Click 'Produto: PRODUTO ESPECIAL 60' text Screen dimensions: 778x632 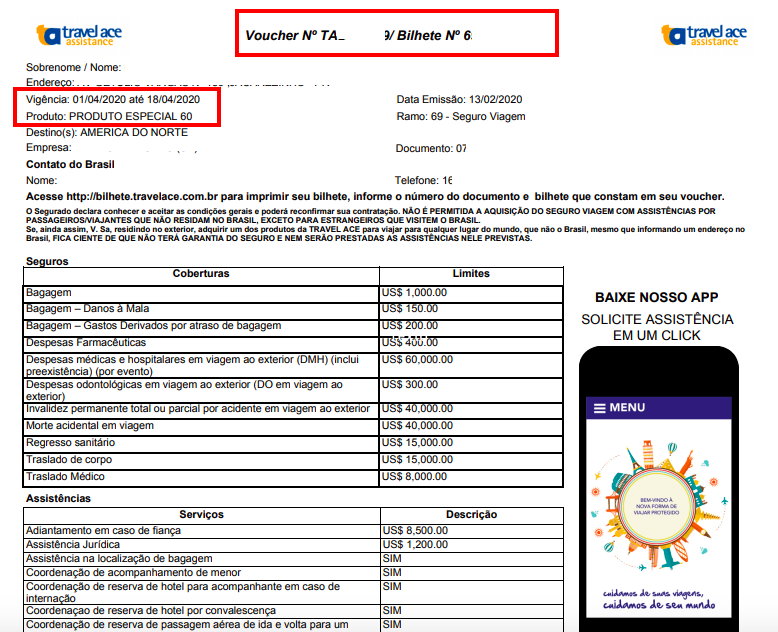pyautogui.click(x=109, y=116)
